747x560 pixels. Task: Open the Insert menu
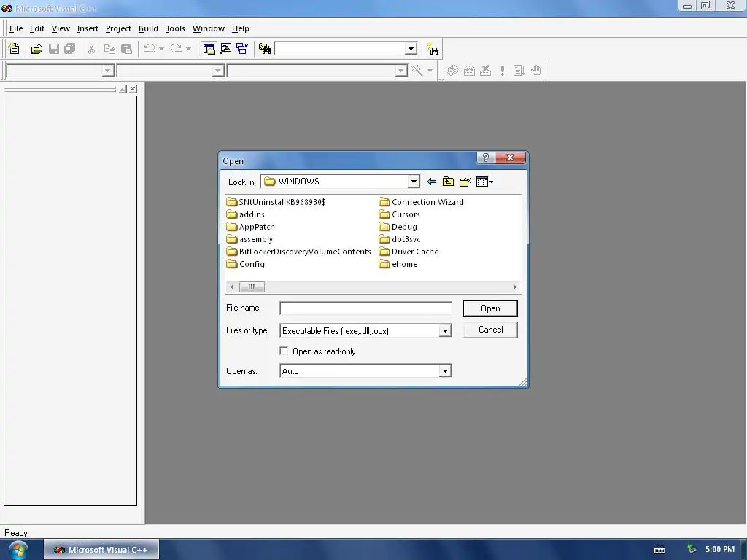point(88,28)
